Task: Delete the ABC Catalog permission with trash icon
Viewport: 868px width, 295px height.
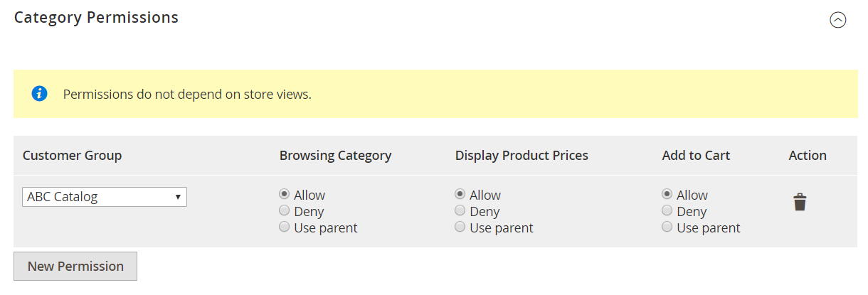Action: pyautogui.click(x=800, y=203)
